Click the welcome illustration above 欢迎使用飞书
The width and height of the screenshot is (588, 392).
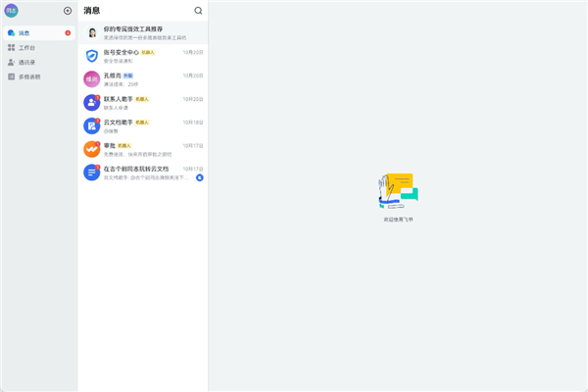point(398,190)
